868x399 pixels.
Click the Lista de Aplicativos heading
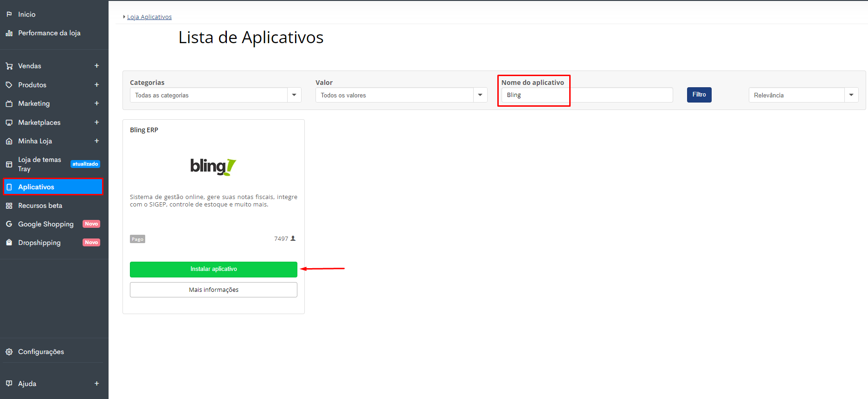point(251,38)
